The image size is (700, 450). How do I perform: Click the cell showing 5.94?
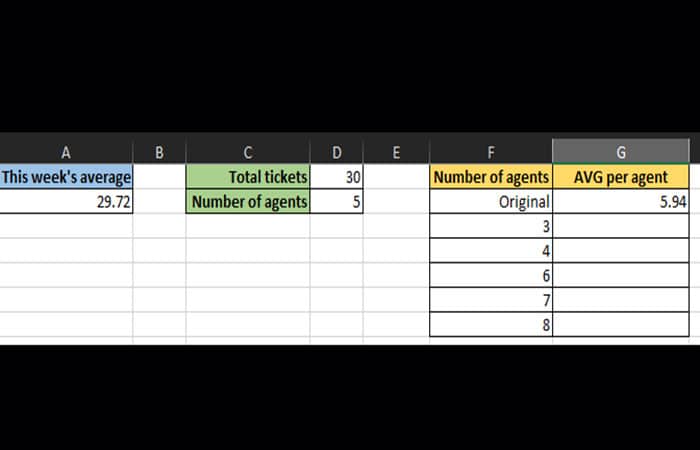point(621,201)
